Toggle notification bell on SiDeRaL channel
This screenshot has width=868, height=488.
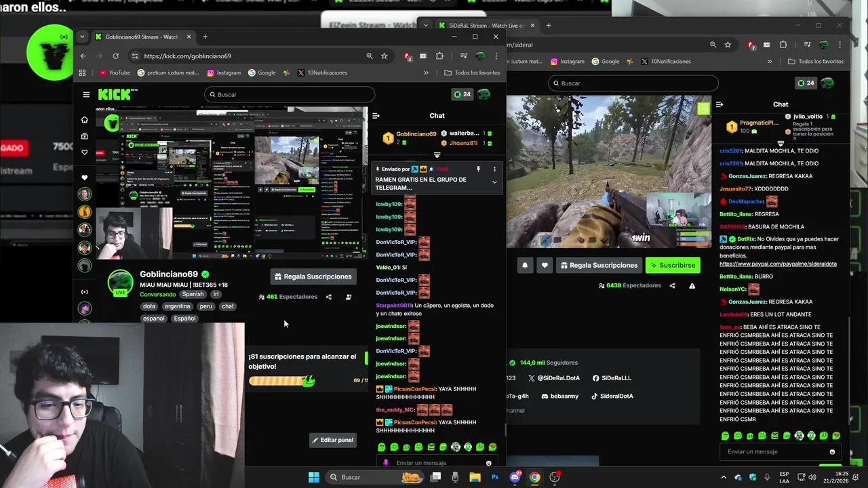525,266
